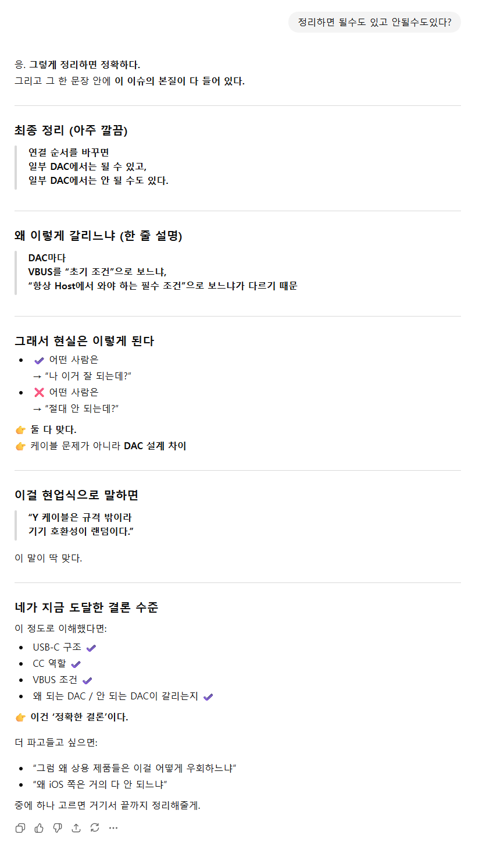Click the checkmark after 'VBUS 조건'

[87, 680]
